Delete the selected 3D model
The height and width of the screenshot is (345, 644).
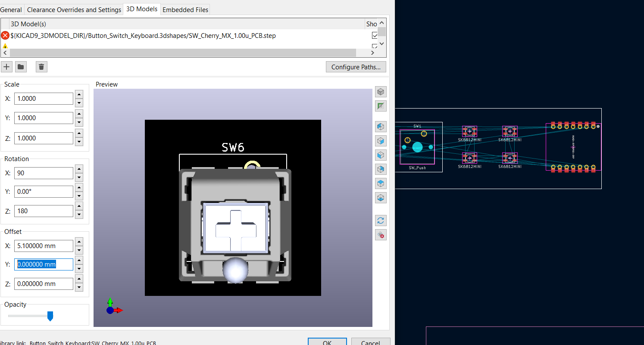[41, 67]
